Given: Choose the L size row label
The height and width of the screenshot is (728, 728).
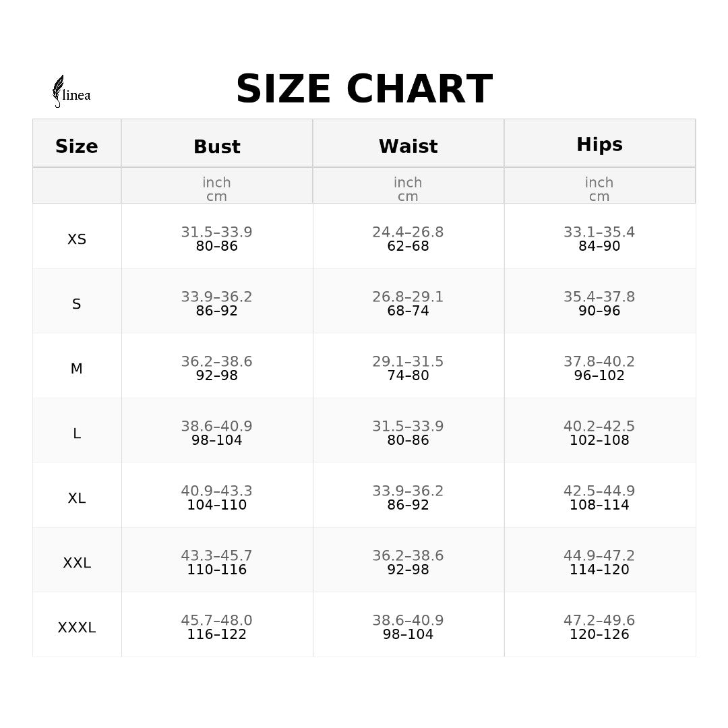Looking at the screenshot, I should point(77,433).
